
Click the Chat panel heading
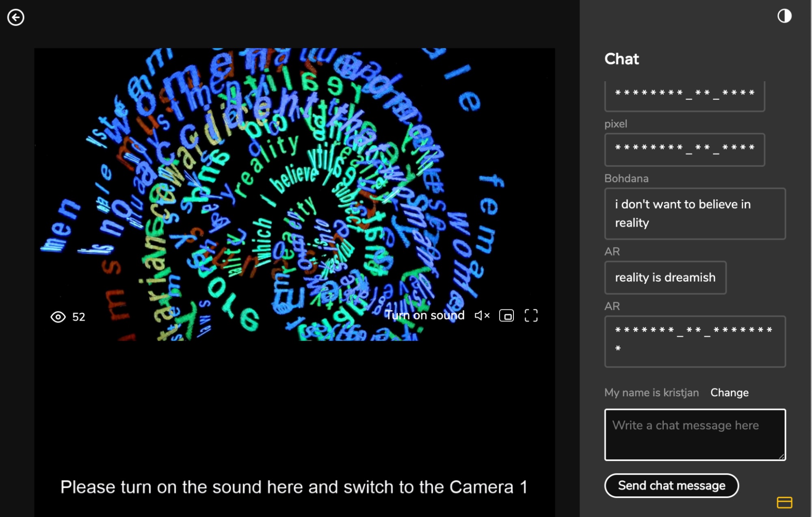(x=621, y=59)
